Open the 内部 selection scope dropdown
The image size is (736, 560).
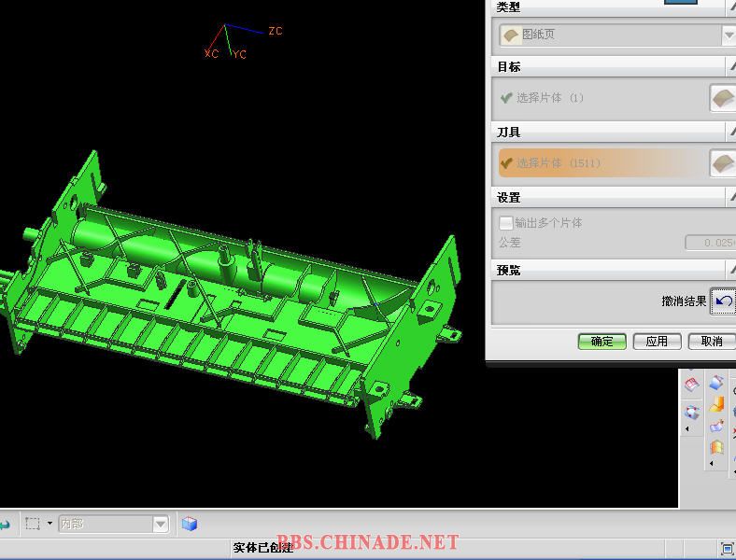(x=160, y=525)
